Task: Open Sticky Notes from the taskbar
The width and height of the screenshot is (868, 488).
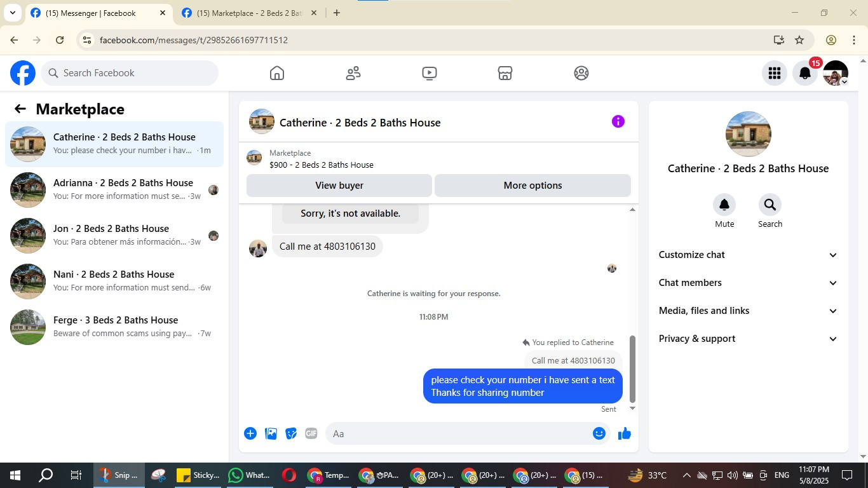Action: pyautogui.click(x=198, y=475)
